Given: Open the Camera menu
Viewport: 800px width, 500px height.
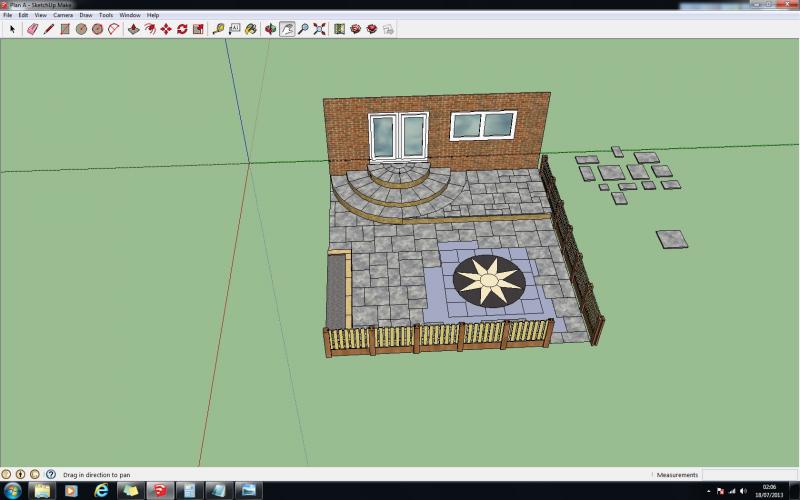Looking at the screenshot, I should pyautogui.click(x=63, y=15).
